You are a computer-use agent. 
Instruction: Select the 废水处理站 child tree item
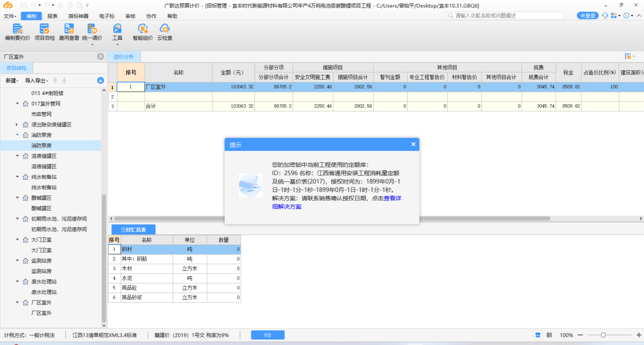[44, 292]
